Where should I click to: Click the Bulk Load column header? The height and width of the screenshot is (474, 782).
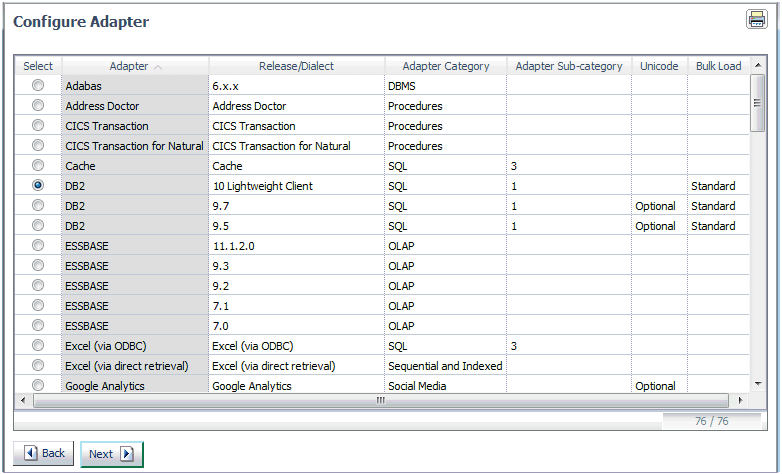coord(719,66)
